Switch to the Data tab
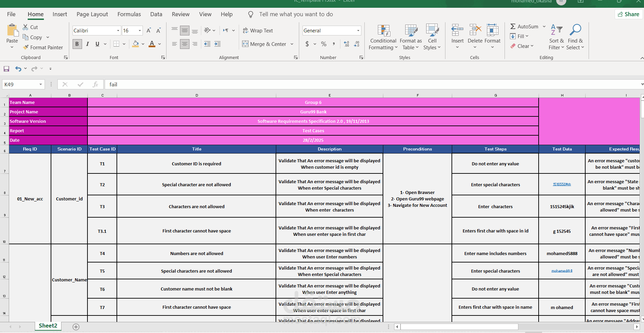Screen dimensions: 644x333 156,14
